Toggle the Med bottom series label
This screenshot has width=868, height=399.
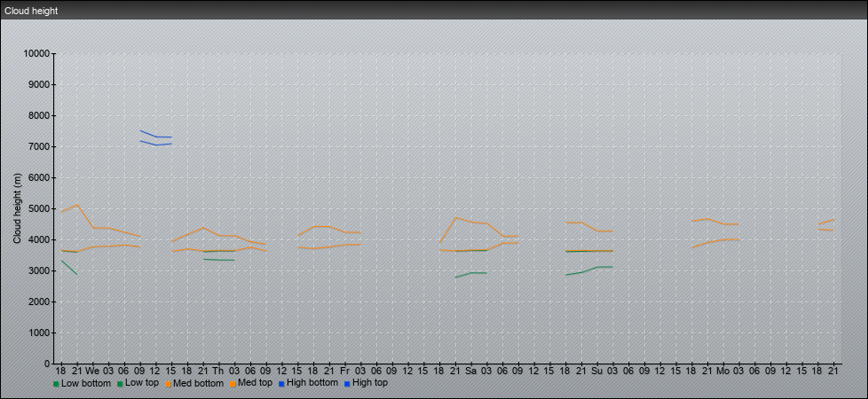click(x=198, y=383)
